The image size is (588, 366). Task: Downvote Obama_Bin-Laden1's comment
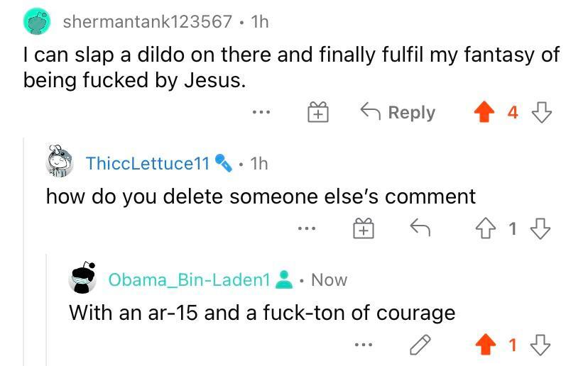(541, 345)
